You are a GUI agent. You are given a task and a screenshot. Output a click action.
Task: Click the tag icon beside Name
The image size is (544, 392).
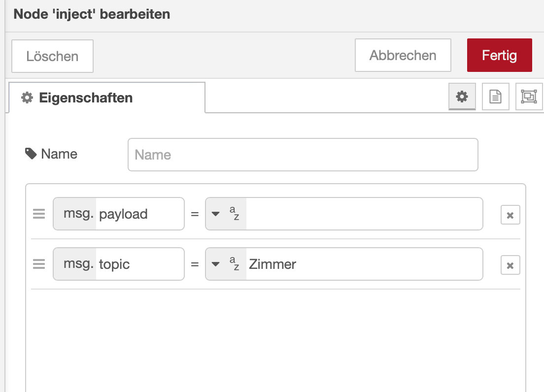pyautogui.click(x=31, y=154)
